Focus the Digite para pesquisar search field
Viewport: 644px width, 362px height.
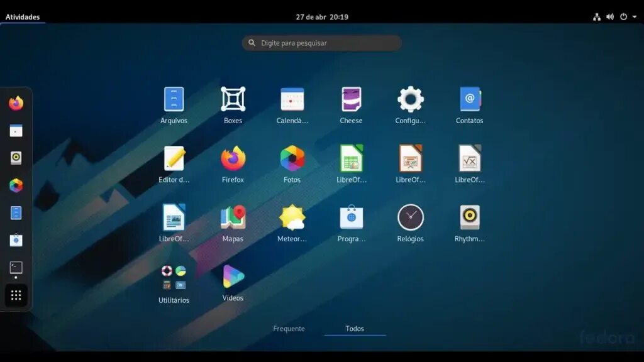[x=321, y=43]
